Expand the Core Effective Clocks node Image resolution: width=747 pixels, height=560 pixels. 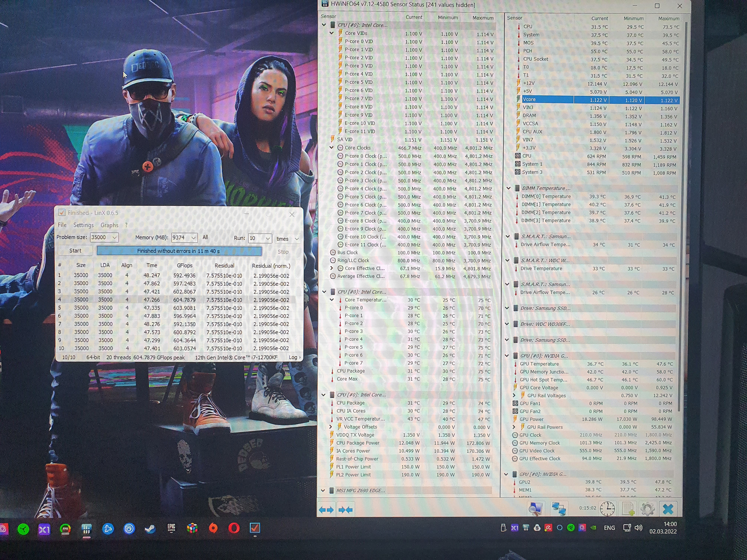tap(332, 268)
